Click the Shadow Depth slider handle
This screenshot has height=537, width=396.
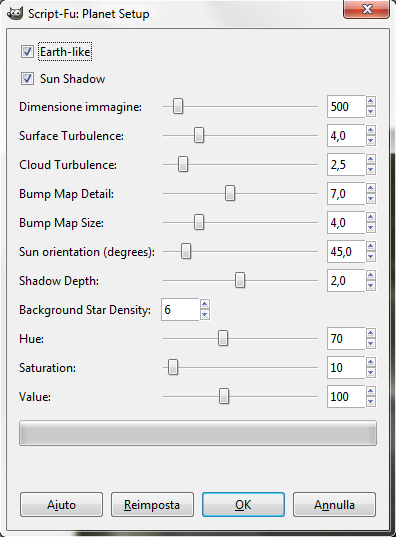[240, 280]
